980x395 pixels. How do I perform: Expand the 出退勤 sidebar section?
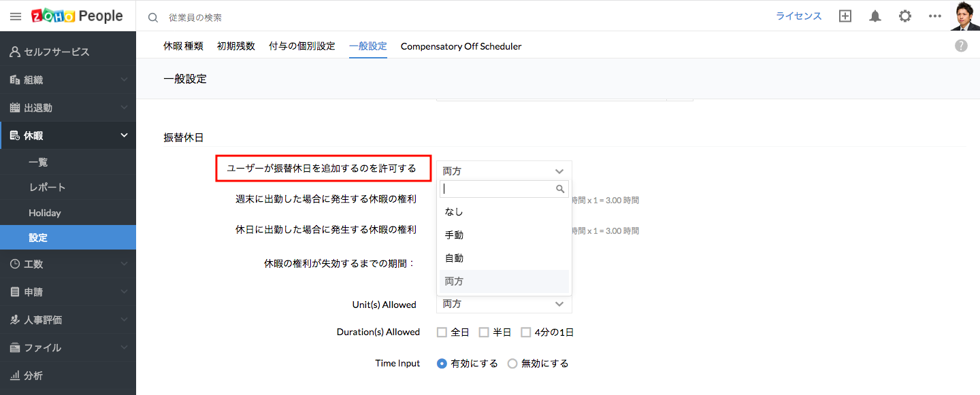(x=68, y=107)
